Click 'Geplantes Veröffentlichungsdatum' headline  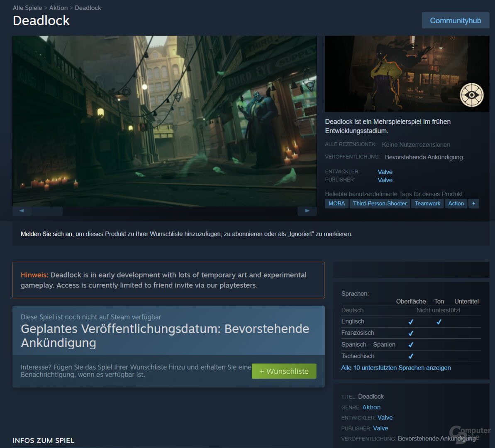point(165,336)
